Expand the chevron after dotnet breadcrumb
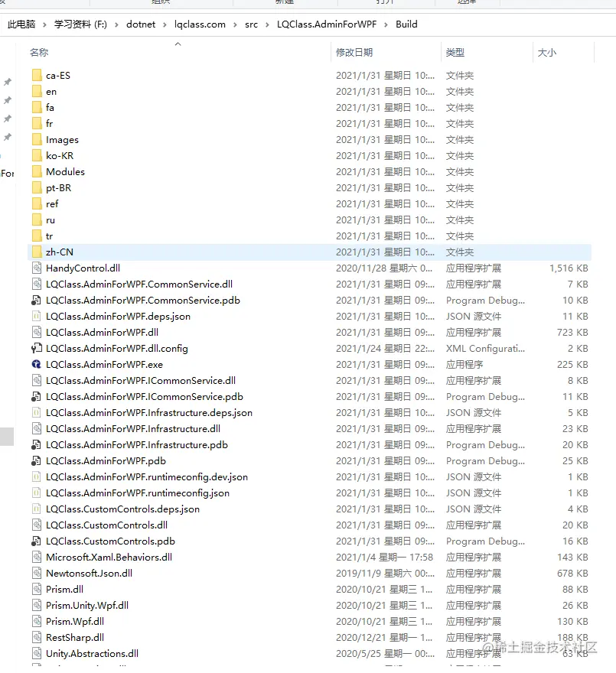Viewport: 616px width, 673px height. click(165, 25)
